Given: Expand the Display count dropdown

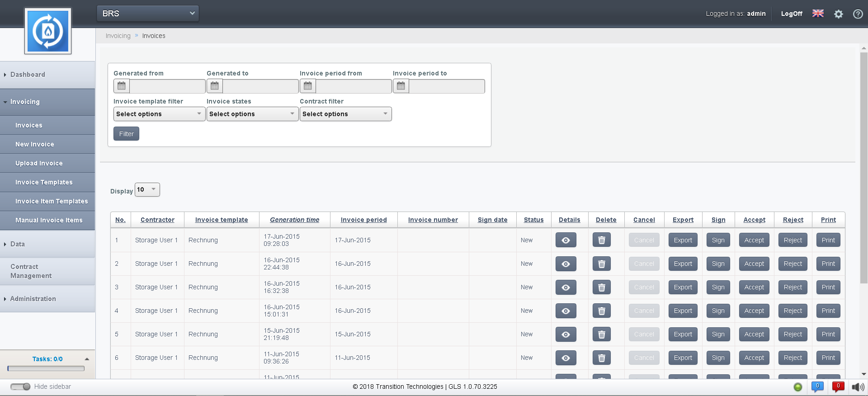Looking at the screenshot, I should tap(147, 190).
